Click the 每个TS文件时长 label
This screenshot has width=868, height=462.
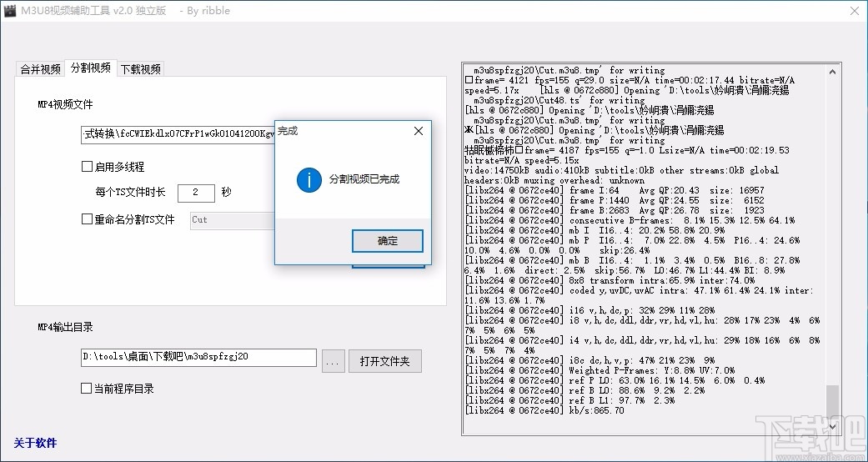tap(130, 193)
